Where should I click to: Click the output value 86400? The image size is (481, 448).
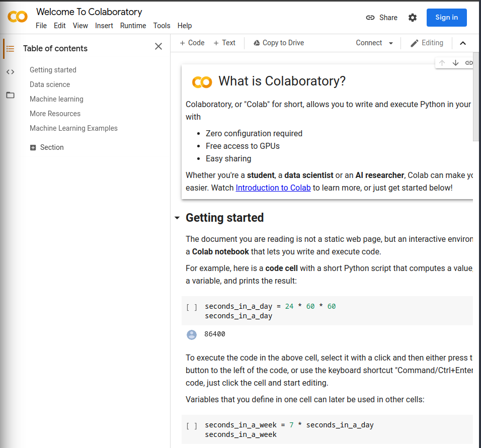[x=215, y=334]
